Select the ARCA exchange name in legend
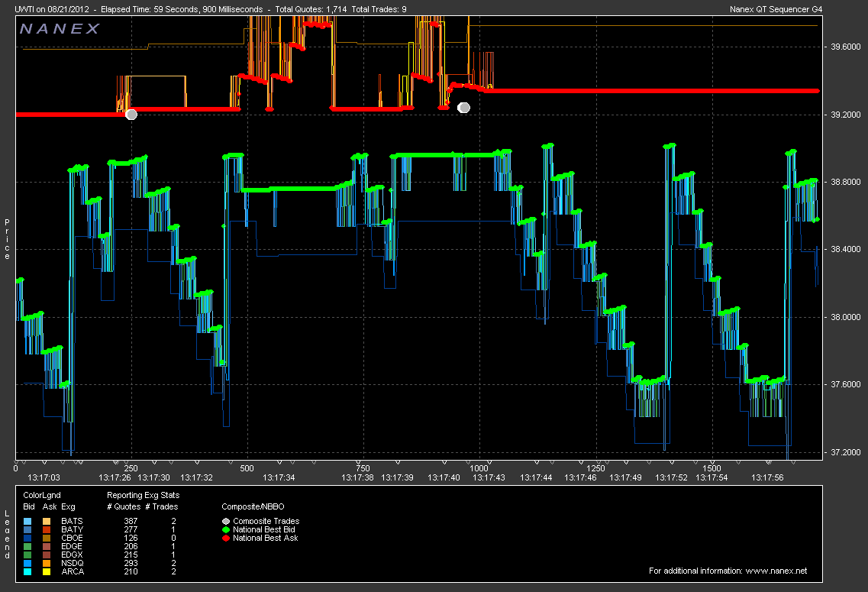 [x=73, y=571]
